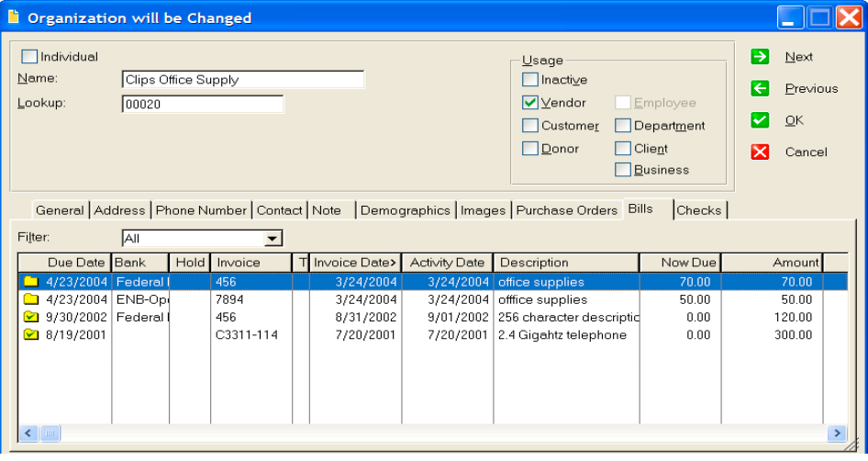Screen dimensions: 868x461
Task: Click the horizontal scrollbar right arrow
Action: point(837,433)
